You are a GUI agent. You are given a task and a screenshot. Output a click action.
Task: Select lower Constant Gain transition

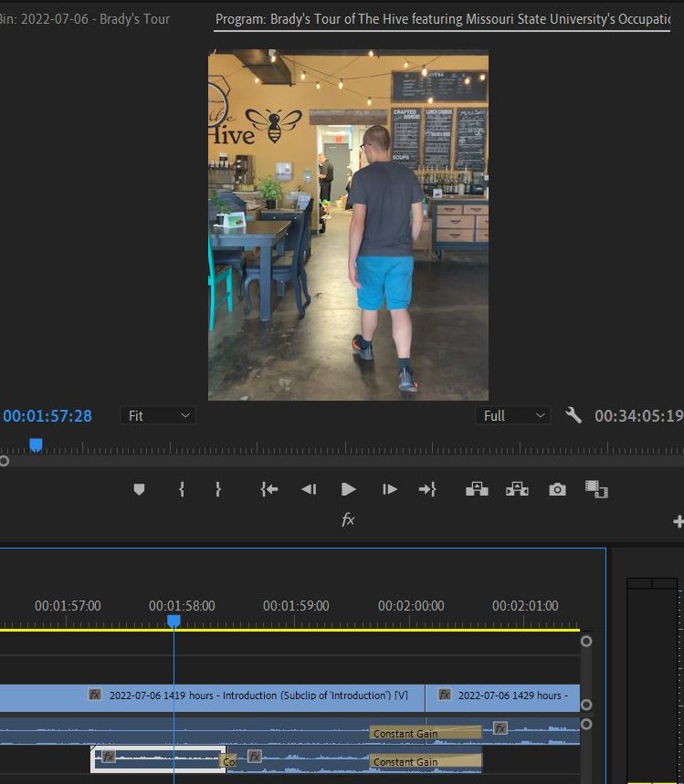pyautogui.click(x=426, y=761)
